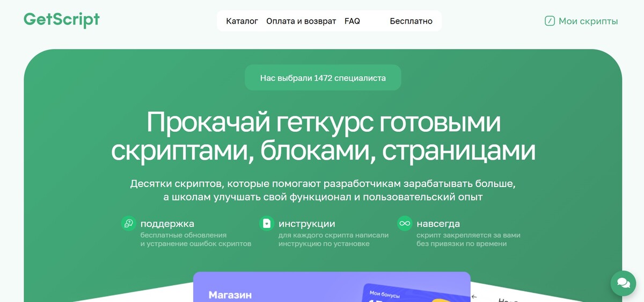The height and width of the screenshot is (302, 644).
Task: Click the 'Нас выбрали 1472 специалиста' badge
Action: tap(323, 78)
